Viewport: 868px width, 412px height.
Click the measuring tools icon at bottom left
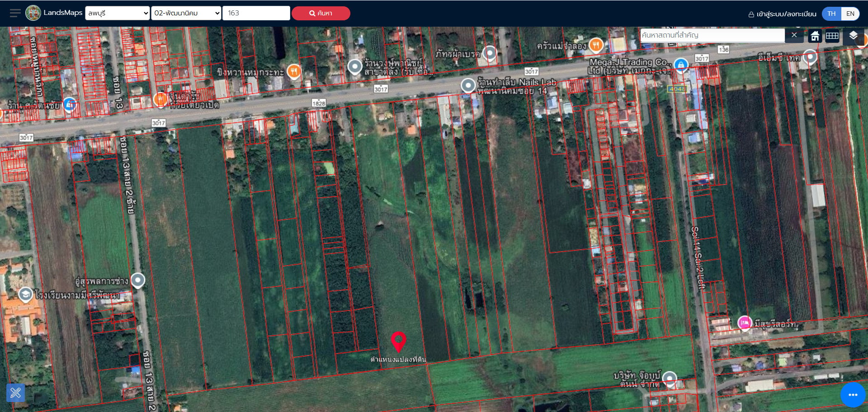(16, 393)
